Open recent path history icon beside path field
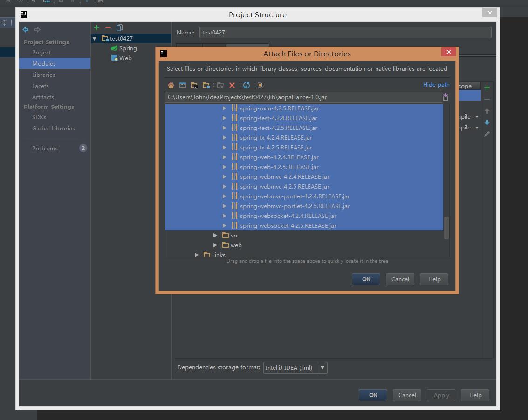The width and height of the screenshot is (528, 420). click(x=446, y=97)
